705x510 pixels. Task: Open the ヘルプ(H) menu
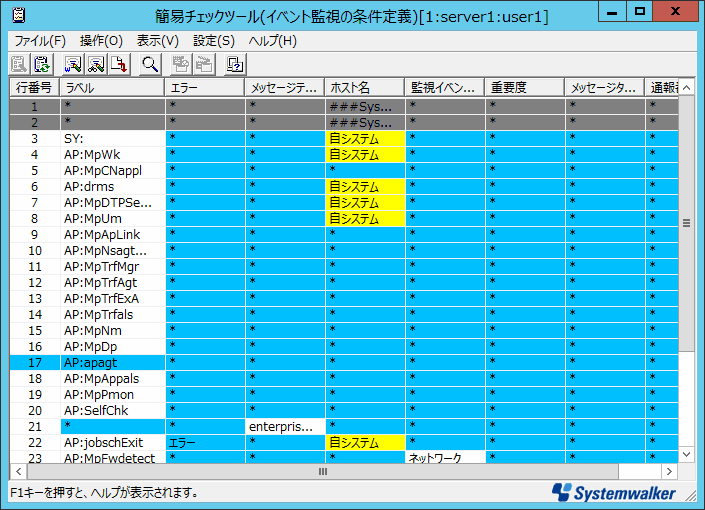[272, 41]
